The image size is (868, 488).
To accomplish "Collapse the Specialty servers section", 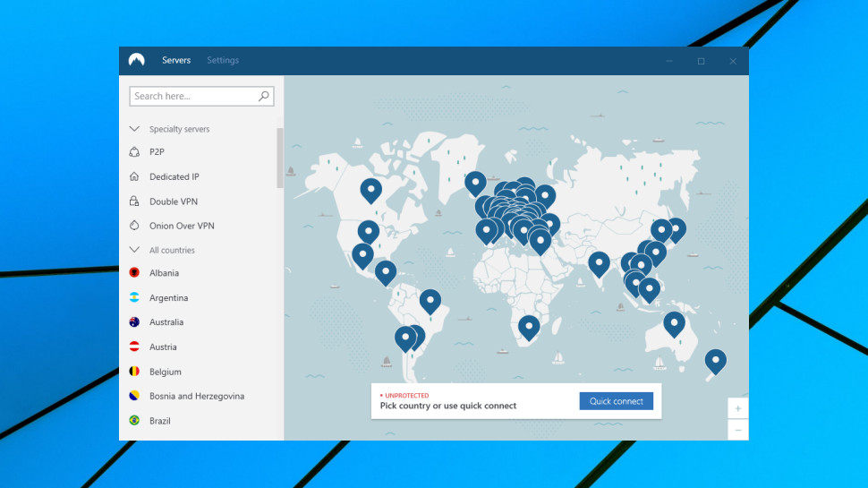I will [134, 129].
